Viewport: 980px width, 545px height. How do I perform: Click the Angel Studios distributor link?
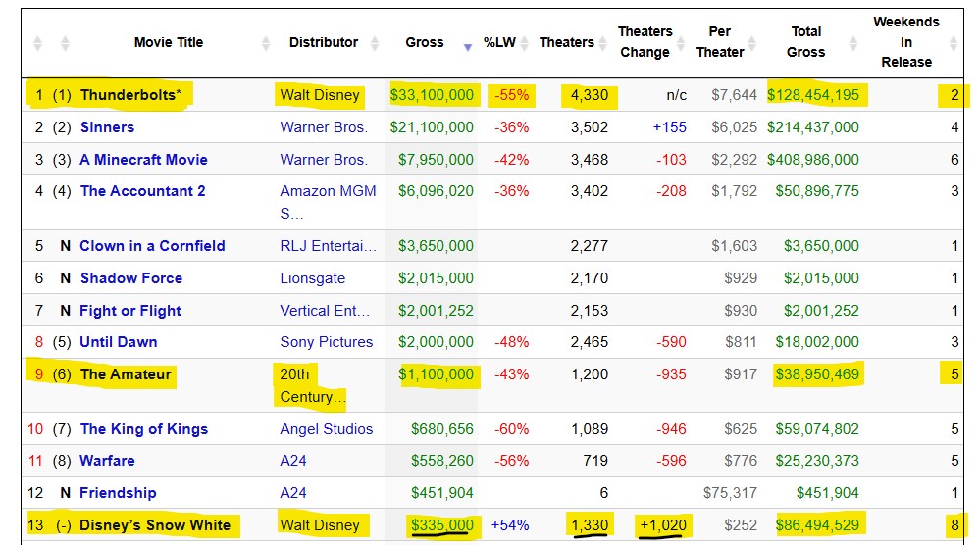click(326, 429)
